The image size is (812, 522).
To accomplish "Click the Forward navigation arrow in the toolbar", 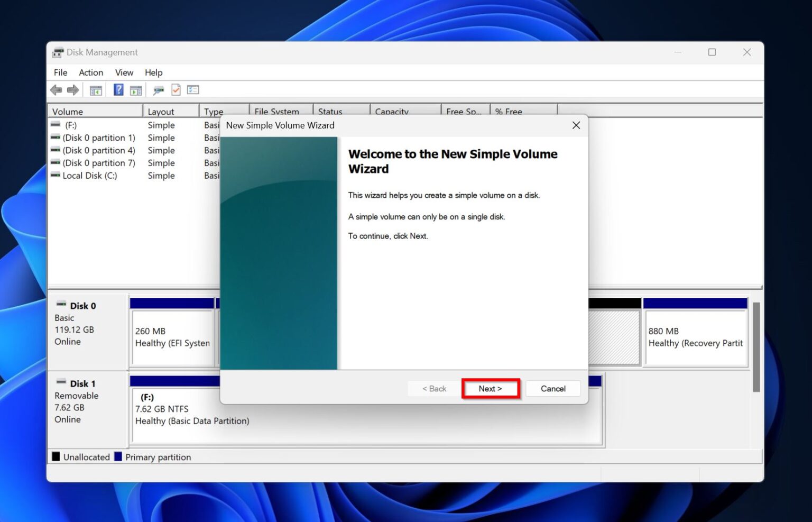I will point(73,89).
